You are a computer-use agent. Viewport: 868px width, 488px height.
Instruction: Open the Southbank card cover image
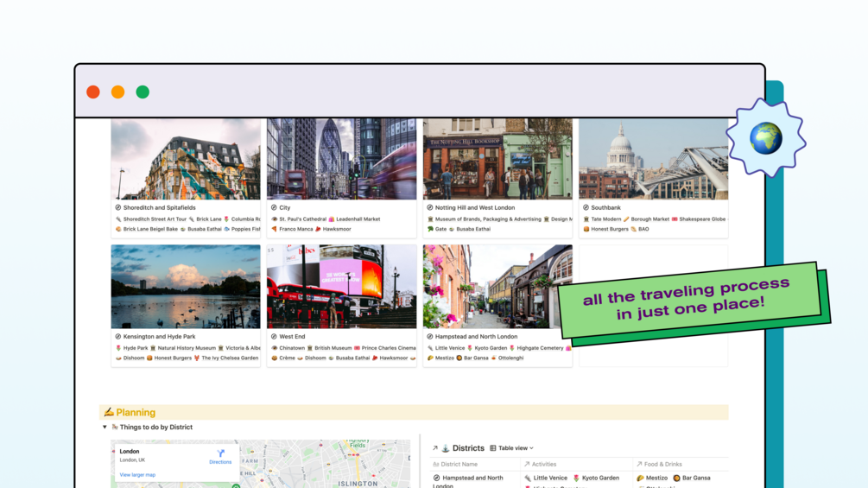click(653, 159)
